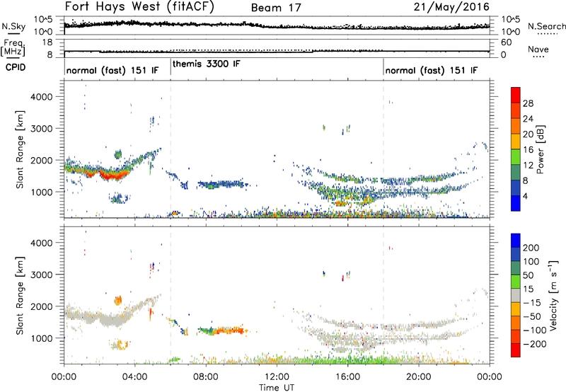Screen dimensions: 566x392
Task: Click "normal (fast) 151 IF" label preceding themis
Action: pos(112,70)
